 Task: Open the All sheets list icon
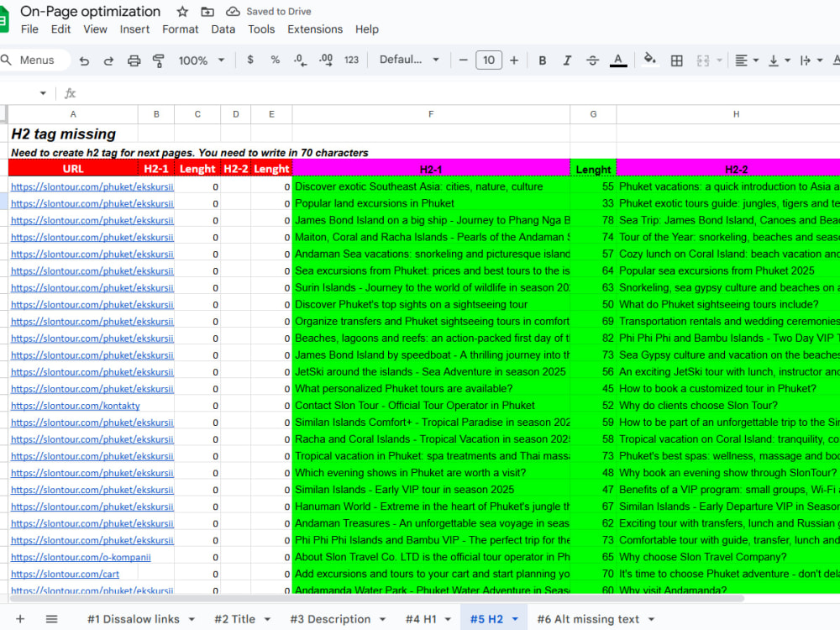tap(51, 619)
